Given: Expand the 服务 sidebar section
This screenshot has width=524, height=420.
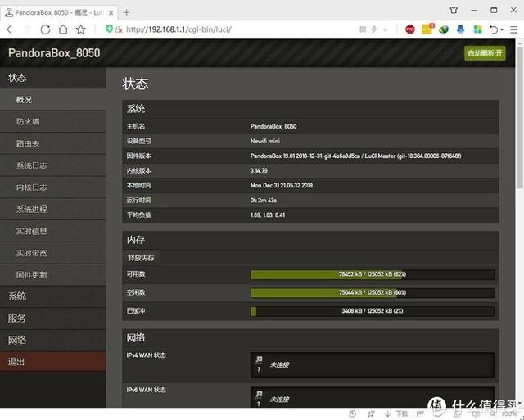Looking at the screenshot, I should point(52,318).
